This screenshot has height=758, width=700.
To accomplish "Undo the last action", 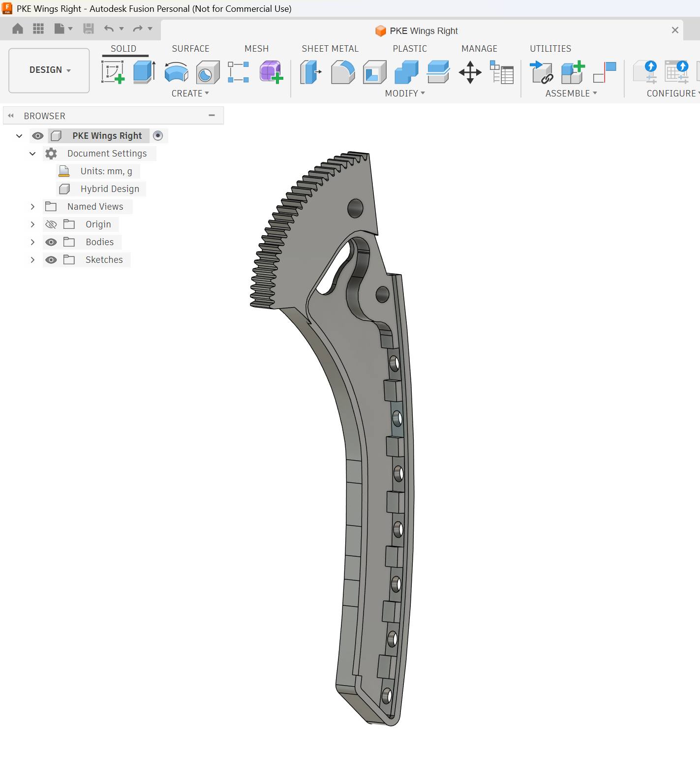I will 109,29.
